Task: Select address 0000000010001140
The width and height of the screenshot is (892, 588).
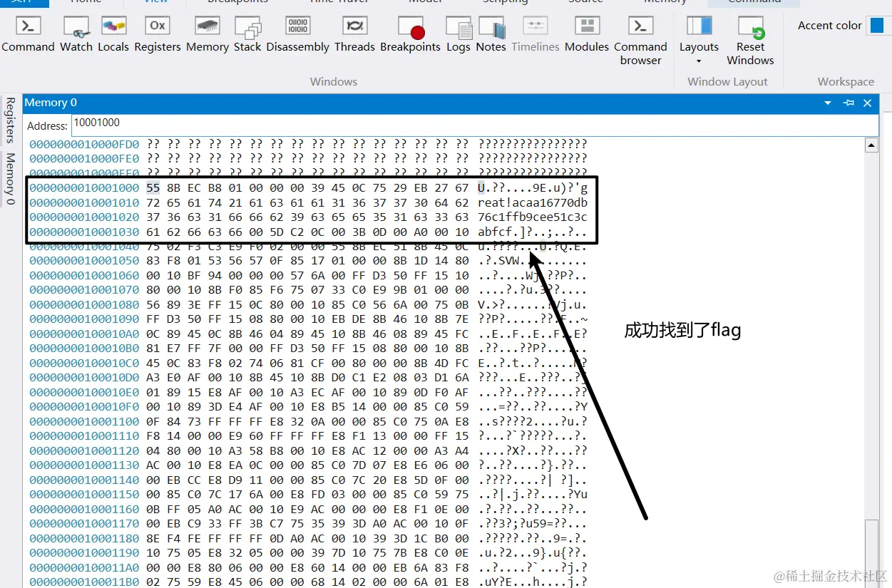Action: [84, 480]
